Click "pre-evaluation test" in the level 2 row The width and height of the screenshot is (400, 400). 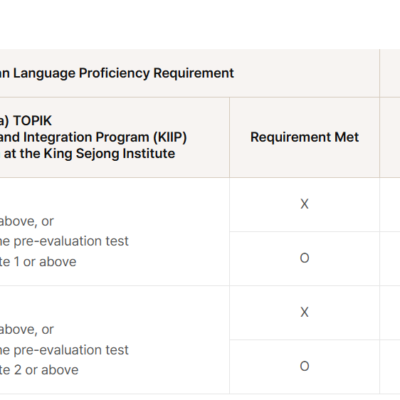[x=71, y=350]
